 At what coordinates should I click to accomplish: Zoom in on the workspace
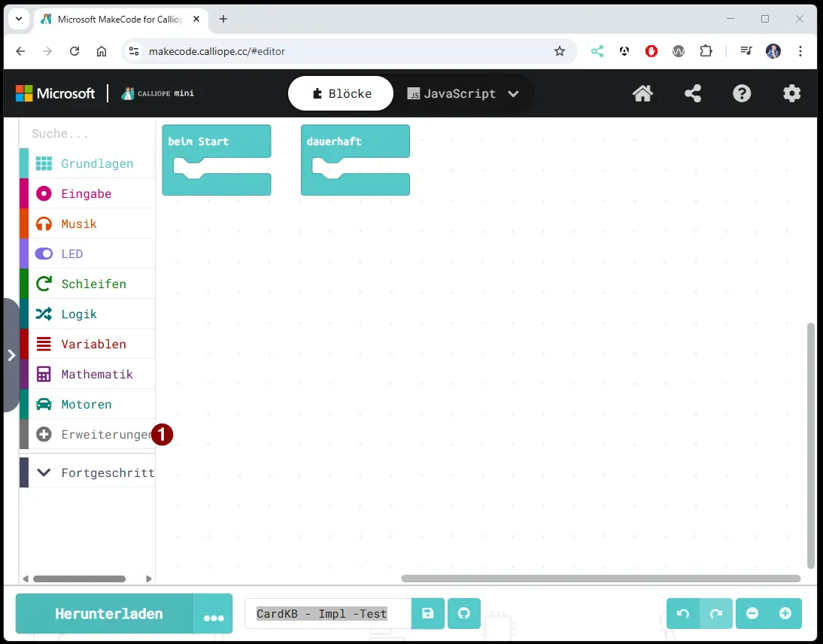(785, 614)
